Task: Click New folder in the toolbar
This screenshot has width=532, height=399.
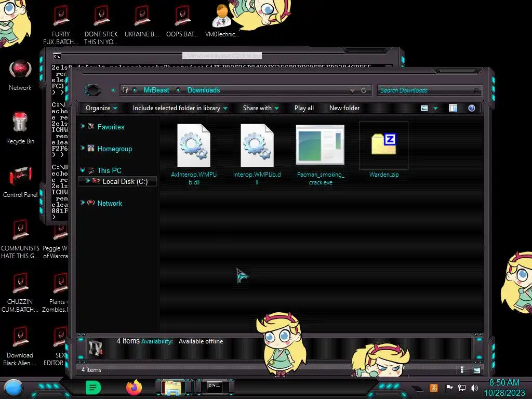Action: 344,108
